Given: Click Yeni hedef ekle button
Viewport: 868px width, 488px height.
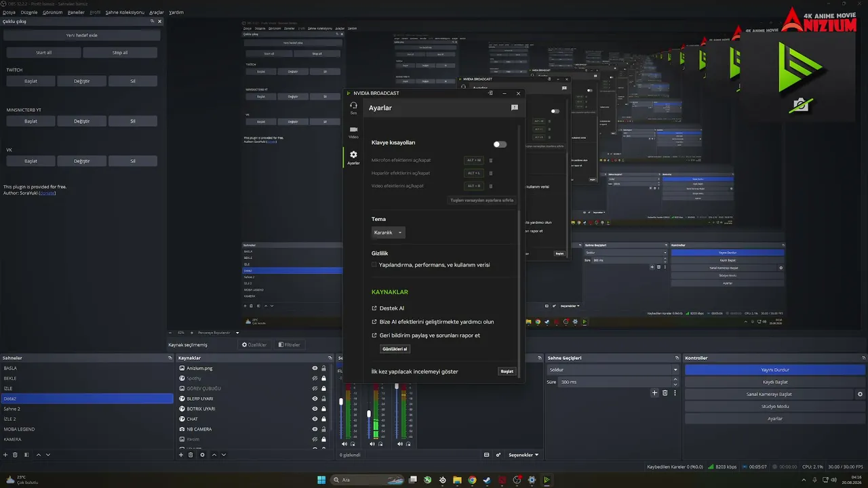Looking at the screenshot, I should coord(82,35).
